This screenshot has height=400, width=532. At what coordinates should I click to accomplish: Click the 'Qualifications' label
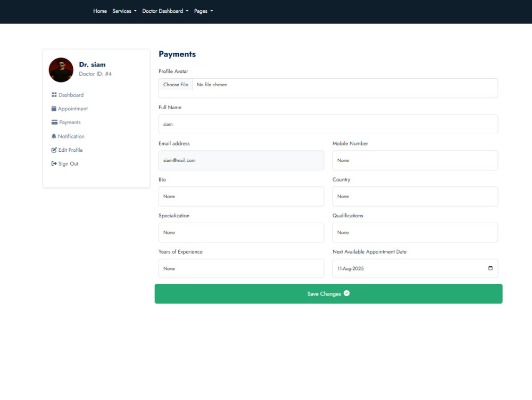(348, 216)
